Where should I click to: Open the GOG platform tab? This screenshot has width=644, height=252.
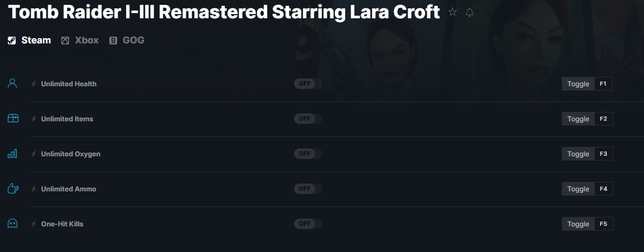tap(127, 40)
